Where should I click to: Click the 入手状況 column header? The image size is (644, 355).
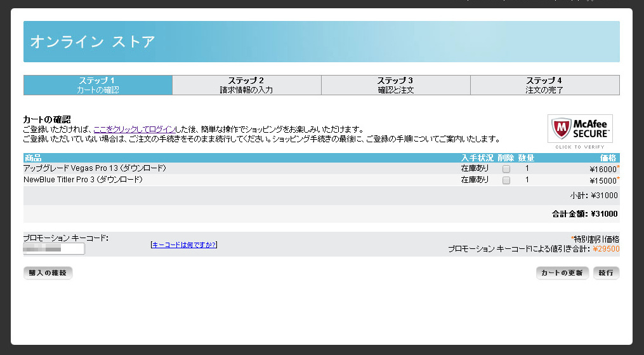477,157
